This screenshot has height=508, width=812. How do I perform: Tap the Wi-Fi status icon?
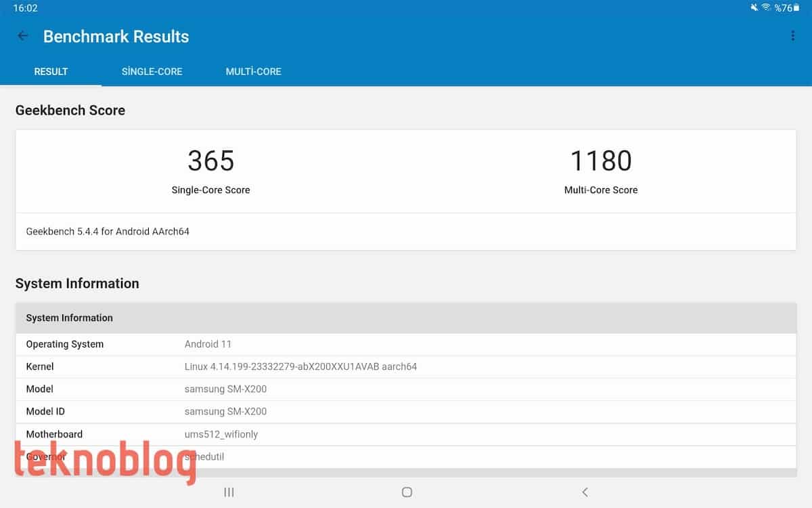pyautogui.click(x=766, y=7)
